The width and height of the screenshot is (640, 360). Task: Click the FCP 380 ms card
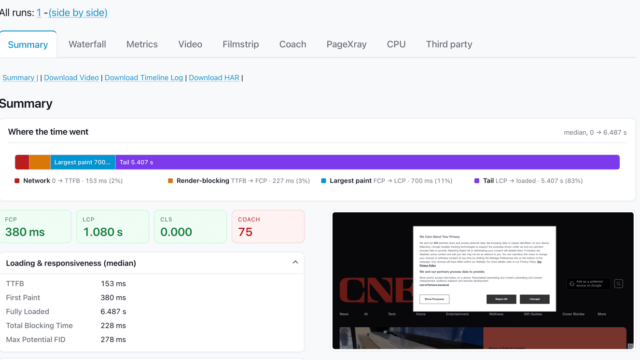36,227
